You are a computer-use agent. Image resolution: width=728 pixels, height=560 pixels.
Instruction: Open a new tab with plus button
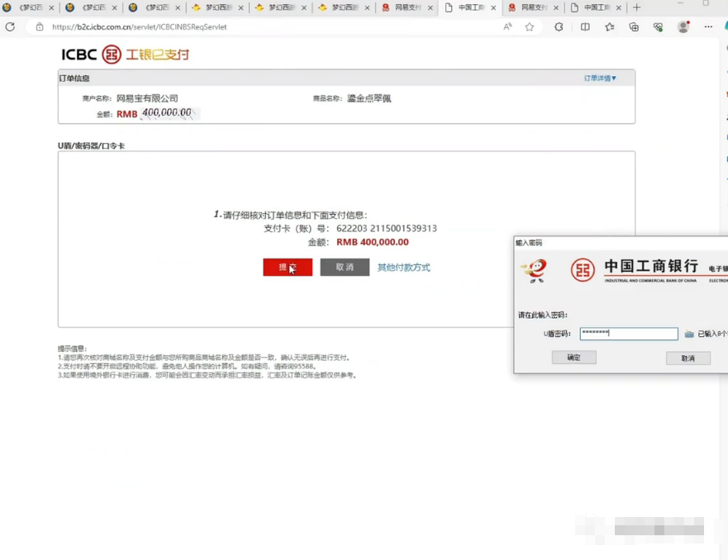click(x=636, y=7)
